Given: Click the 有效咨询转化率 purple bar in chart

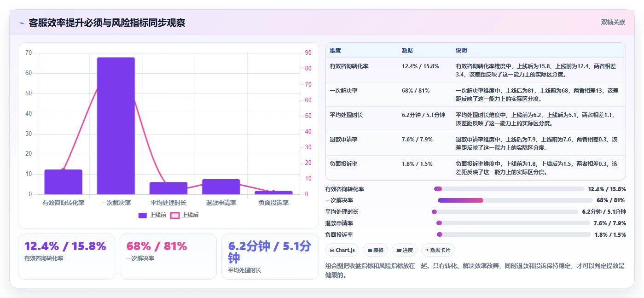Looking at the screenshot, I should 64,182.
